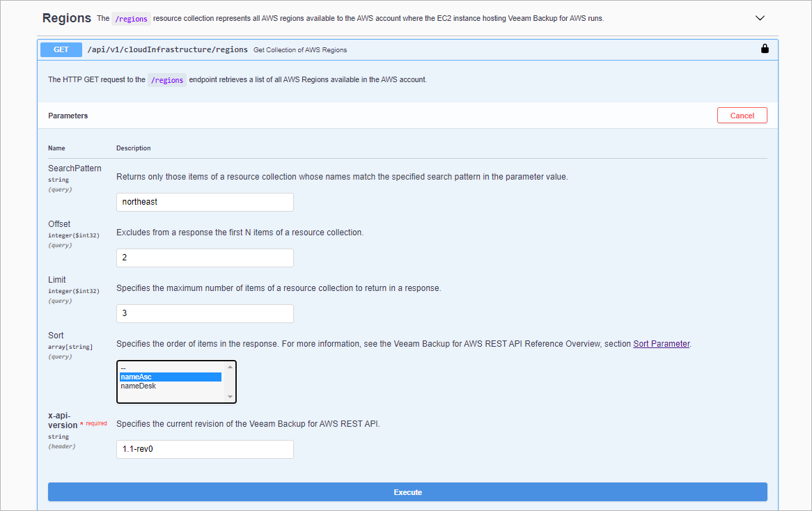Click the SearchPattern input field
Image resolution: width=812 pixels, height=511 pixels.
tap(205, 202)
